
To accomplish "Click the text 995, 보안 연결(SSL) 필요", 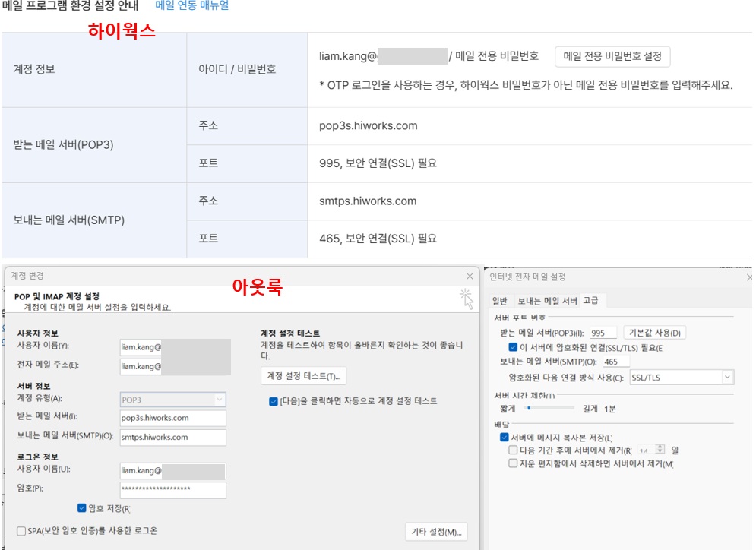I will [378, 163].
